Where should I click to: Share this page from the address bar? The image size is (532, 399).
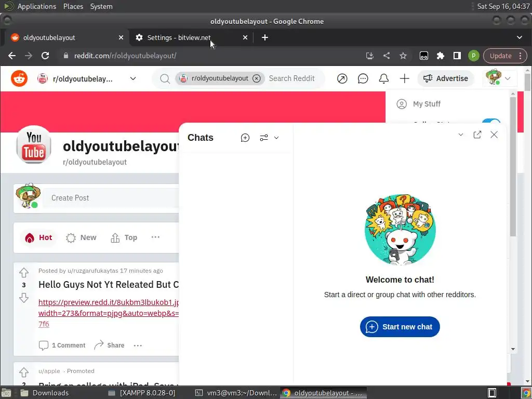click(386, 56)
